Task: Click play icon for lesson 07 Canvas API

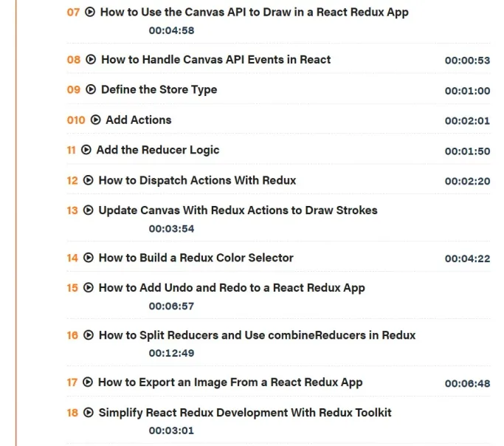Action: pyautogui.click(x=90, y=13)
